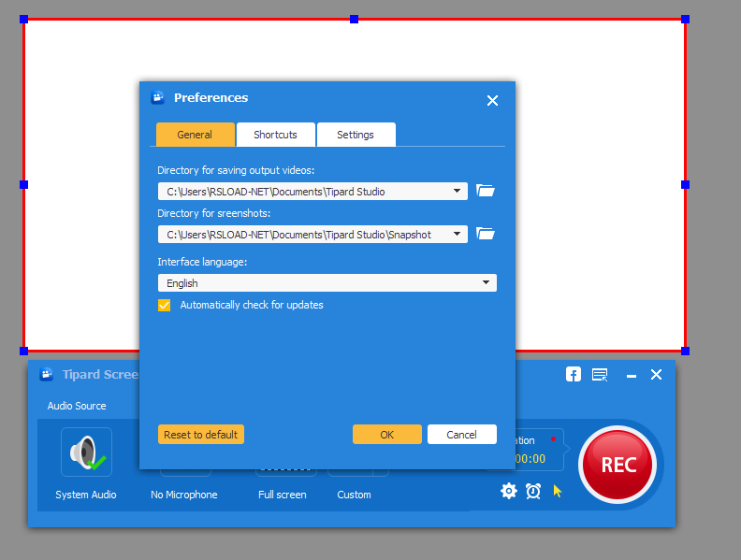Expand screenshots directory dropdown

(457, 235)
